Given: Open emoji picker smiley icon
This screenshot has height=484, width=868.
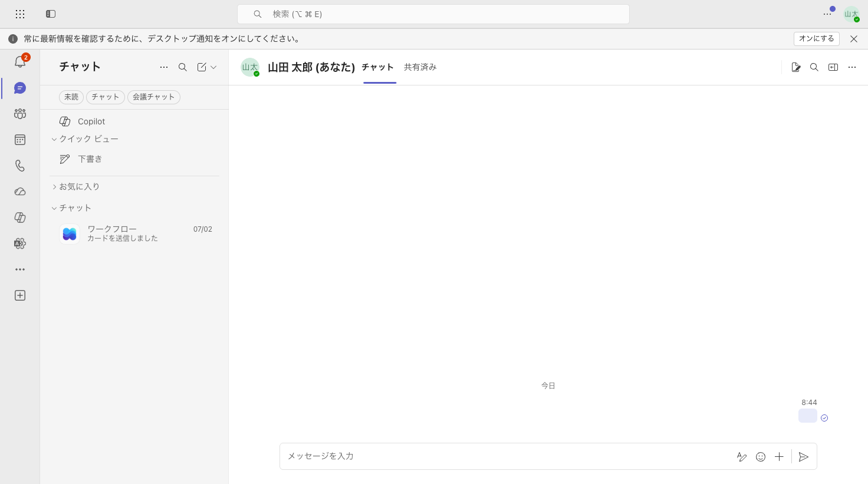Looking at the screenshot, I should (x=761, y=456).
